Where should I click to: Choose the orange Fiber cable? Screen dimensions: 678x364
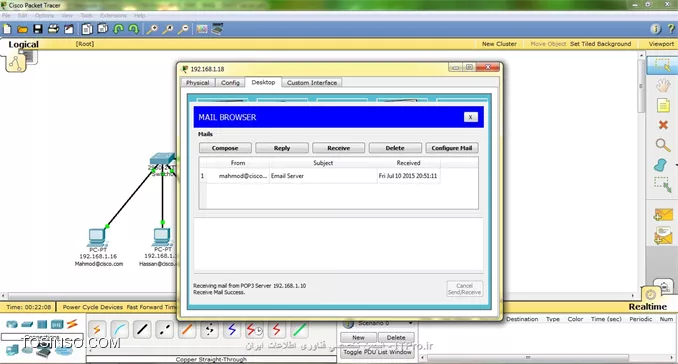pos(187,330)
